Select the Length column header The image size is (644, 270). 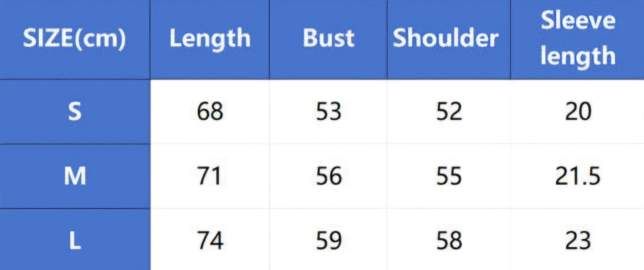point(209,39)
